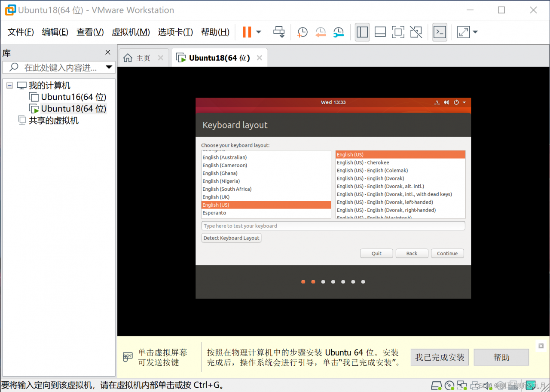Screen dimensions: 550x392
Task: Click the 我已完成安装 button
Action: [x=440, y=357]
